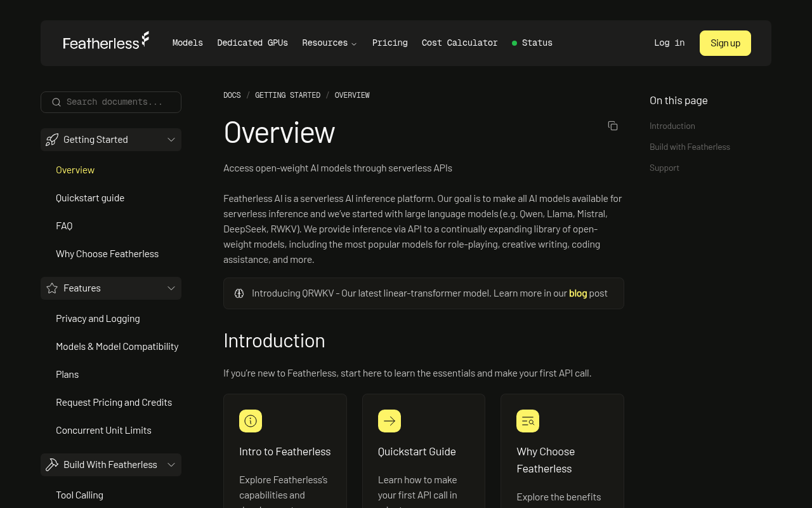Screen dimensions: 812x508
Task: Open the Resources dropdown menu
Action: [330, 43]
